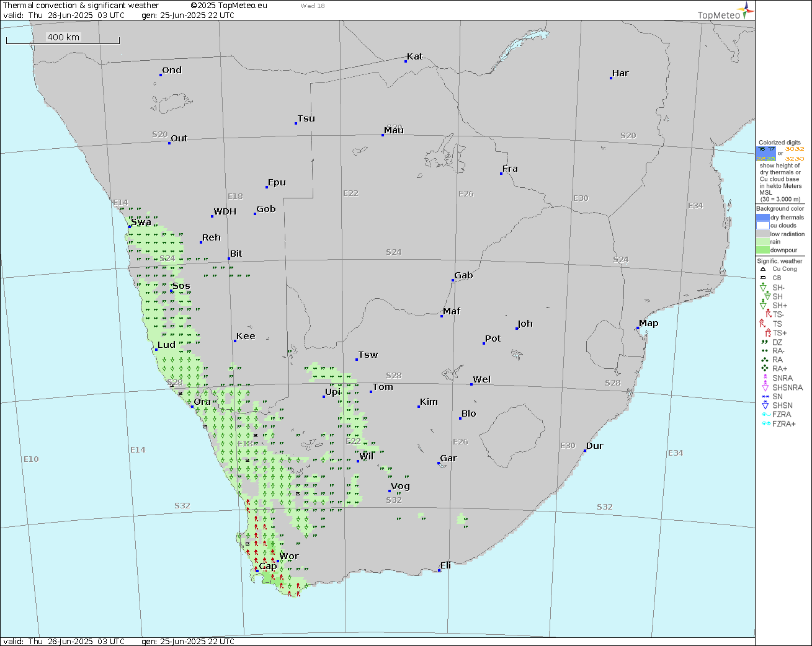Screen dimensions: 812x646
Task: Click the Wel city label
Action: (482, 379)
